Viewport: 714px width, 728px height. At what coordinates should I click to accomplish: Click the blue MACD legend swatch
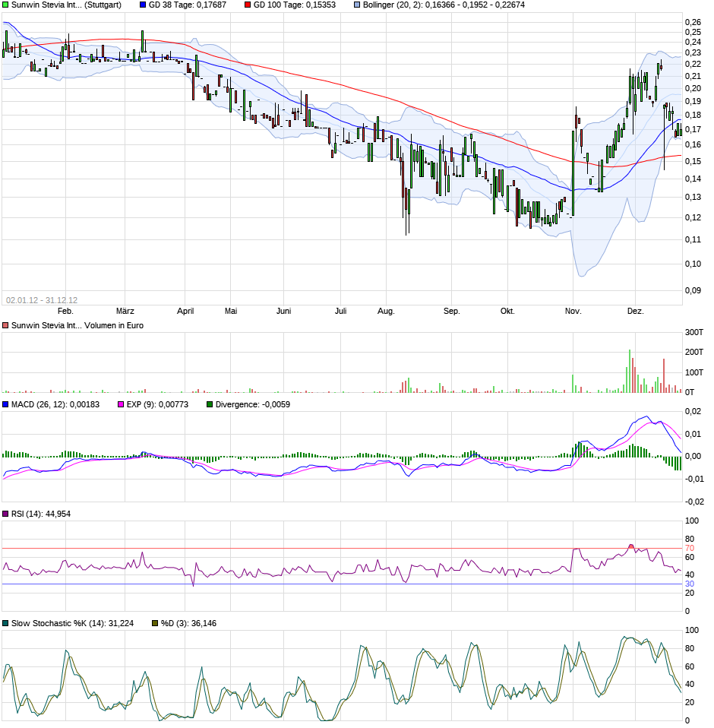(x=5, y=404)
